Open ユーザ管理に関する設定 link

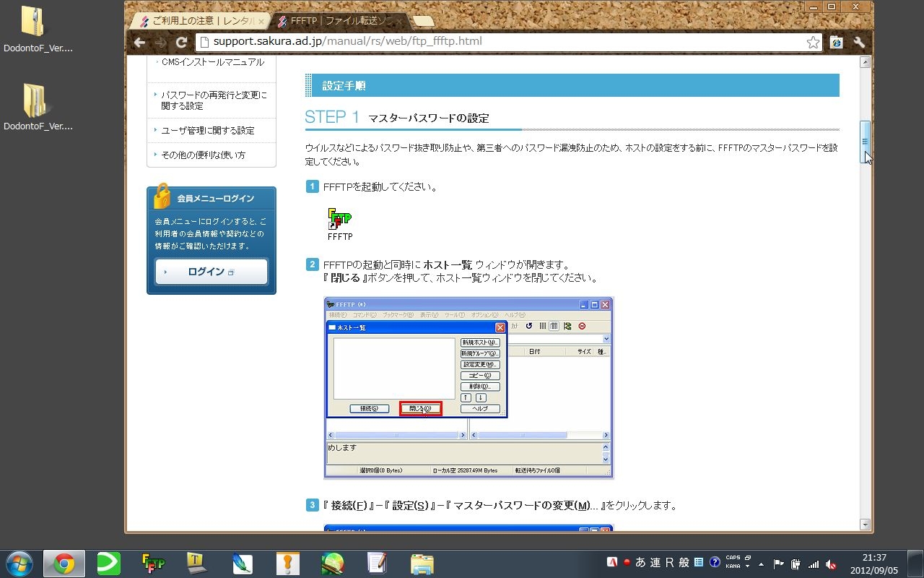coord(208,131)
